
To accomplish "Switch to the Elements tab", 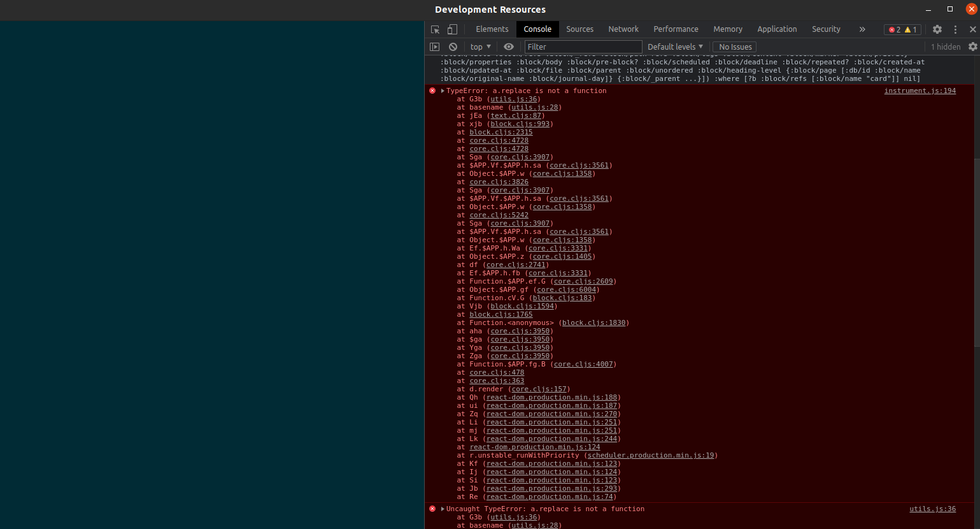I will coord(492,29).
